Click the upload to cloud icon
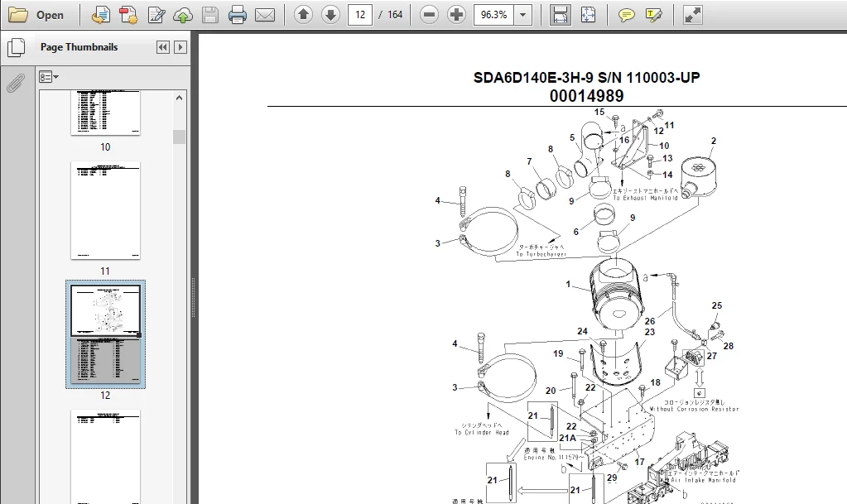Image resolution: width=847 pixels, height=504 pixels. point(183,15)
